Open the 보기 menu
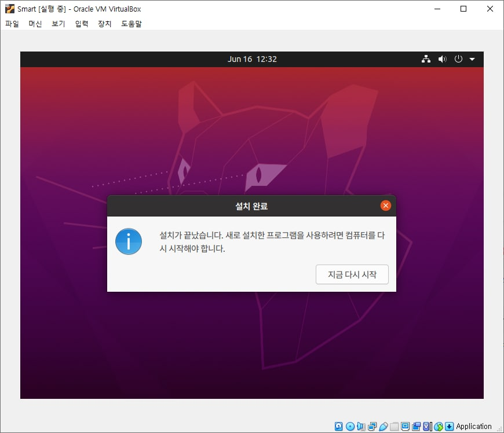The image size is (504, 433). coord(59,24)
